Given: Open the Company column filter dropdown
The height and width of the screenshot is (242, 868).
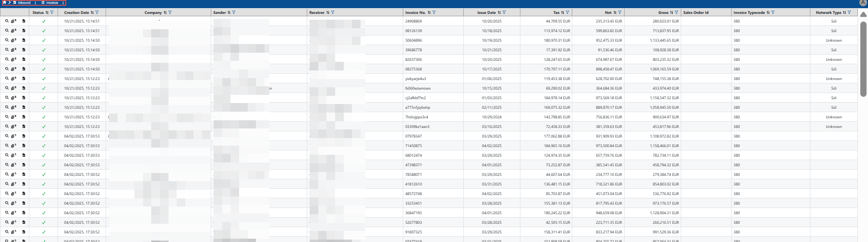Looking at the screenshot, I should (x=170, y=12).
